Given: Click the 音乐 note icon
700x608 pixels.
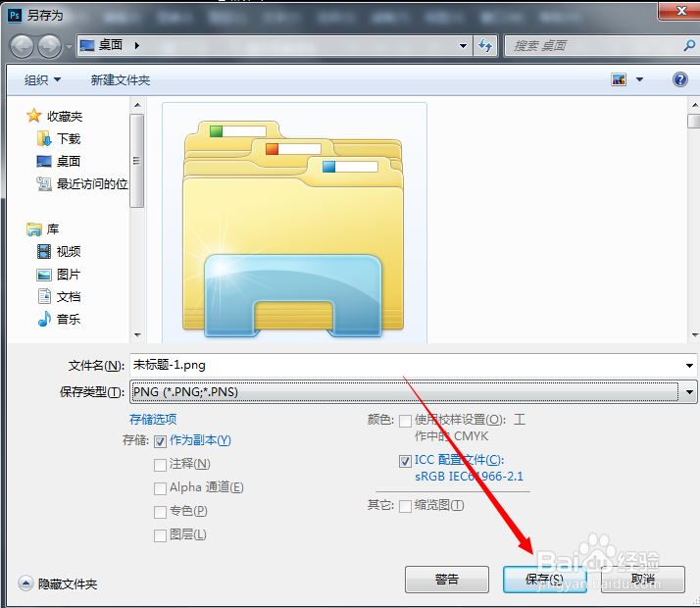Looking at the screenshot, I should tap(44, 319).
